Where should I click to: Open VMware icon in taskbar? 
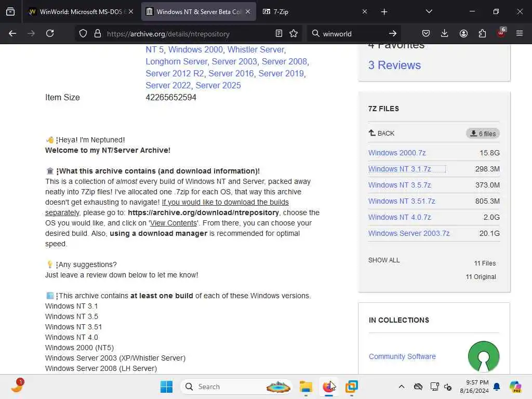tap(352, 387)
